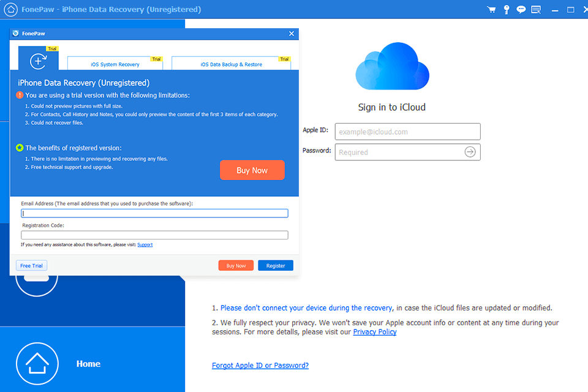Image resolution: width=588 pixels, height=392 pixels.
Task: Open registration via the key icon
Action: [506, 10]
